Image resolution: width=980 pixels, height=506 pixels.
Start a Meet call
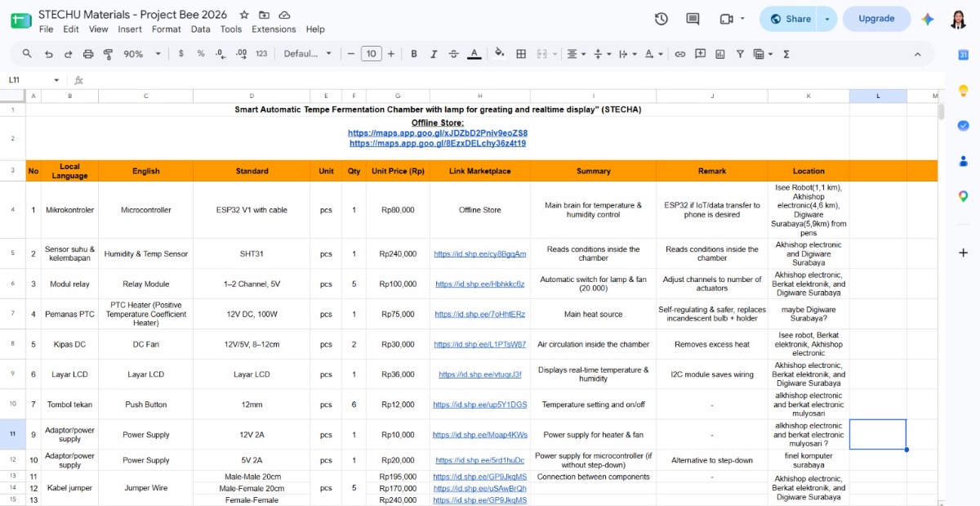tap(726, 19)
